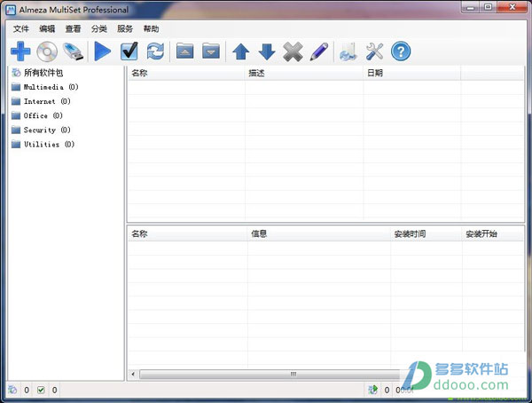The width and height of the screenshot is (532, 403).
Task: Maximize the Almeza MultiSet window
Action: (488, 7)
